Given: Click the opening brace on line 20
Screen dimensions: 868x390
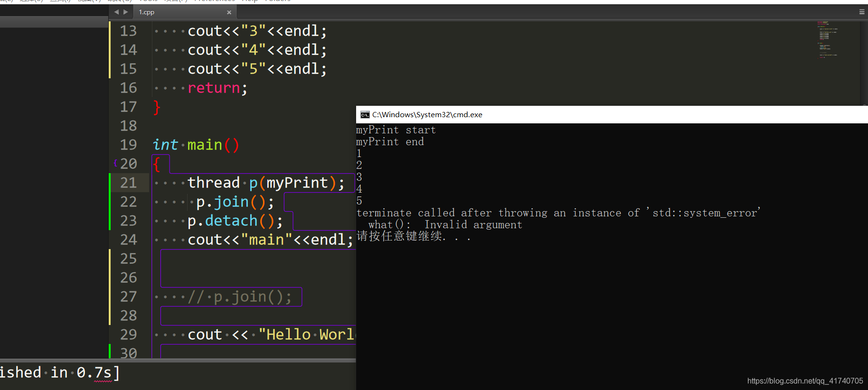Looking at the screenshot, I should 157,164.
